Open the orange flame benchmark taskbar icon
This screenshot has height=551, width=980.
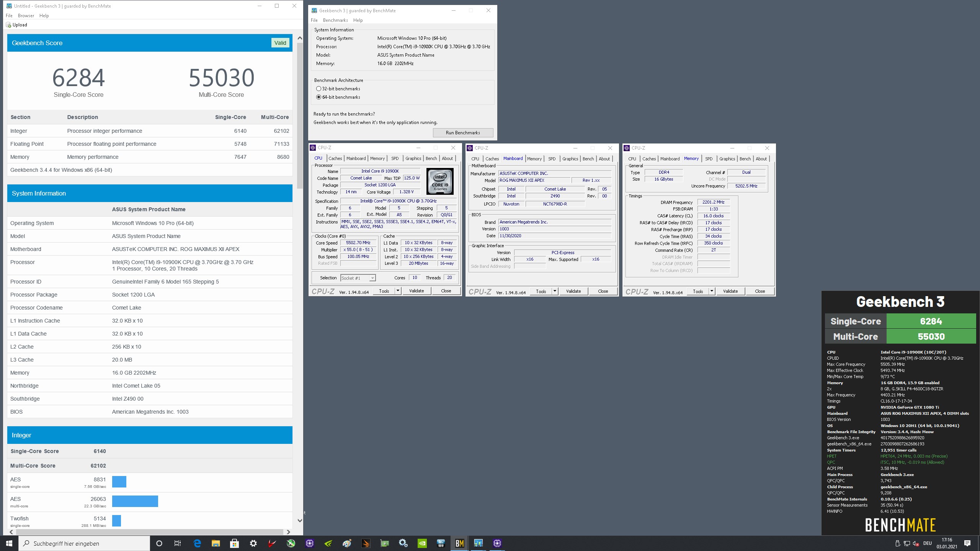click(366, 543)
